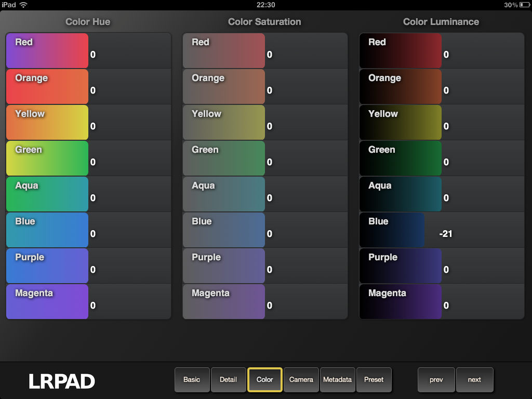Adjust the Purple hue slider
The width and height of the screenshot is (532, 399).
(x=88, y=265)
